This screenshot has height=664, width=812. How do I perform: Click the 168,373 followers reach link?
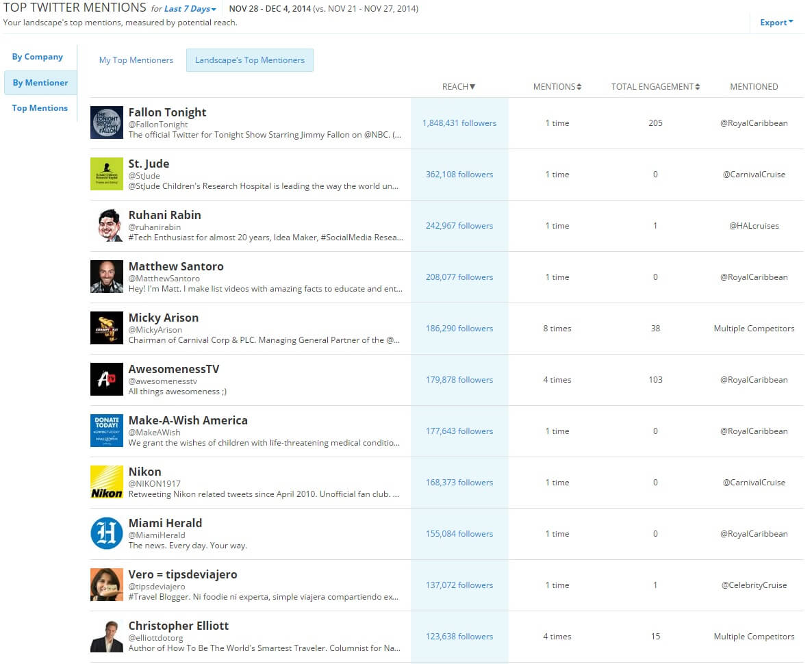click(459, 482)
